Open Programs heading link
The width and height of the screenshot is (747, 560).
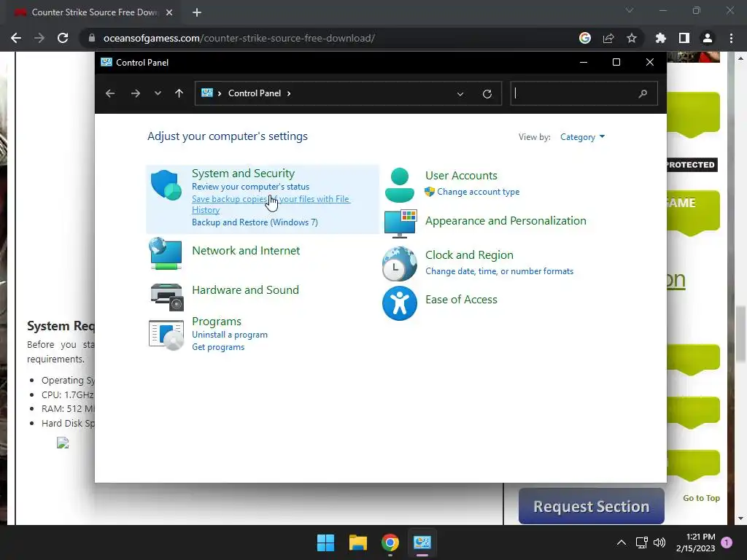pyautogui.click(x=216, y=322)
